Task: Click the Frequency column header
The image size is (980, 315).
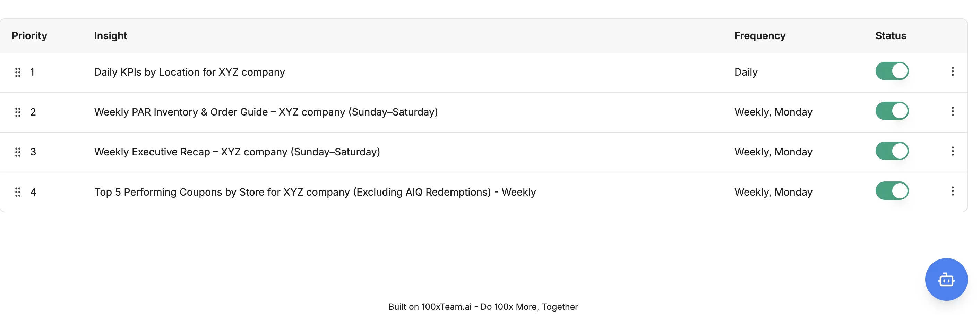Action: [x=759, y=36]
